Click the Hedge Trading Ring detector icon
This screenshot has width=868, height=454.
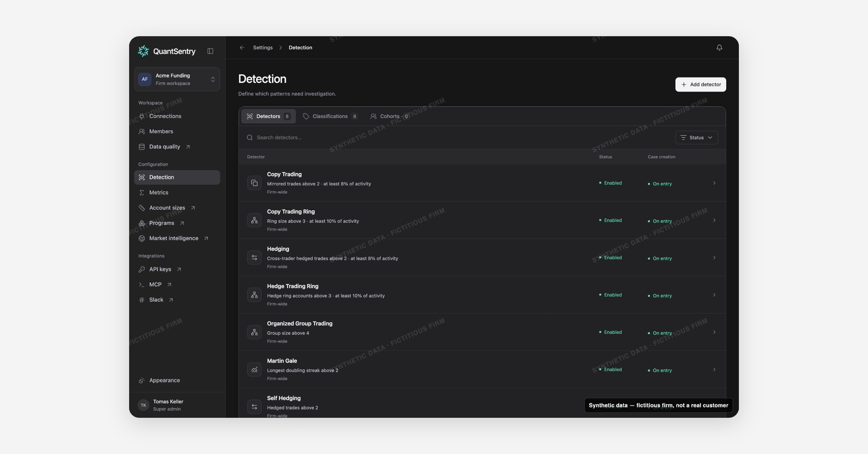point(254,295)
